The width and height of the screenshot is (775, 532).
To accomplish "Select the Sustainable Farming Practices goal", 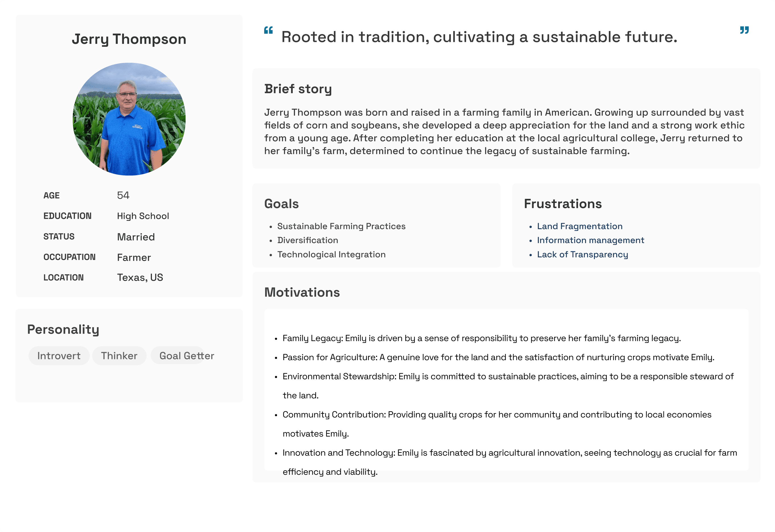I will 341,226.
